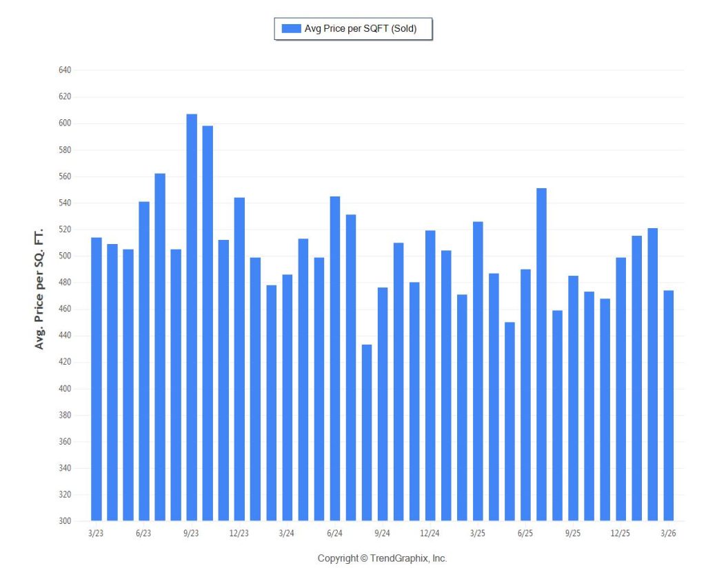706x588 pixels.
Task: Click the bar above 6/25
Action: click(526, 395)
